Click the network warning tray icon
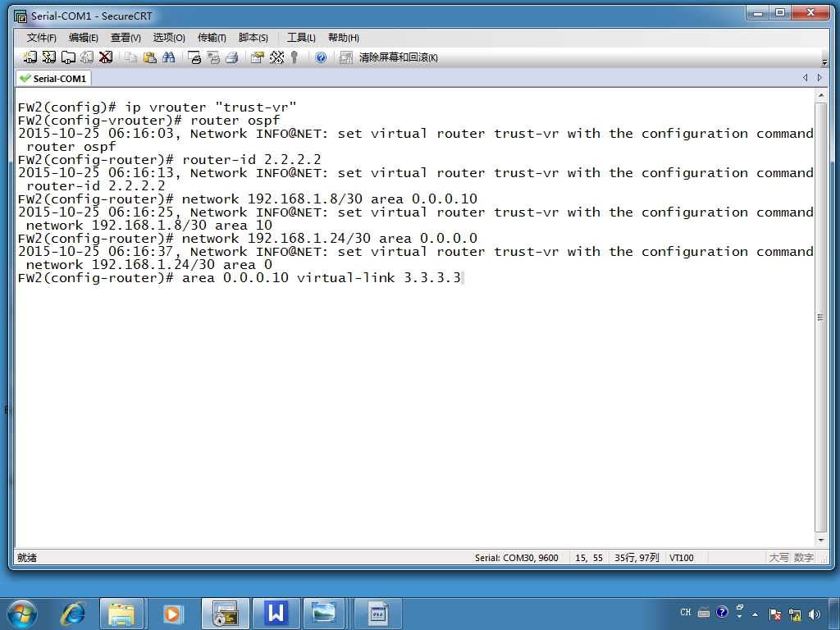840x630 pixels. click(795, 614)
